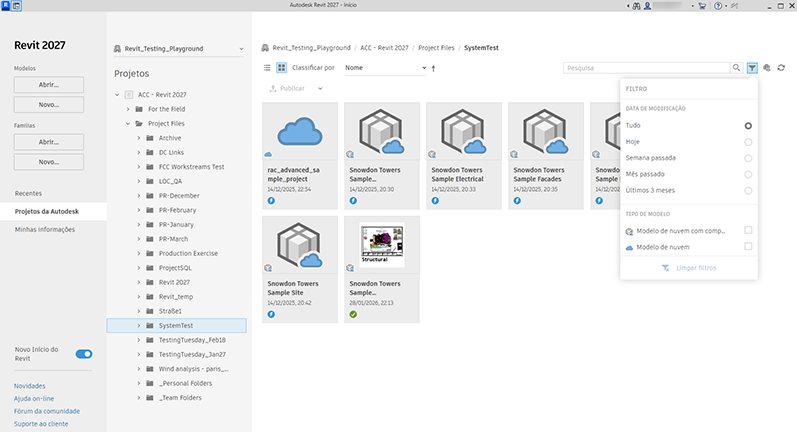Open the Ajuda on-line link
Viewport: 797px width, 432px height.
34,398
